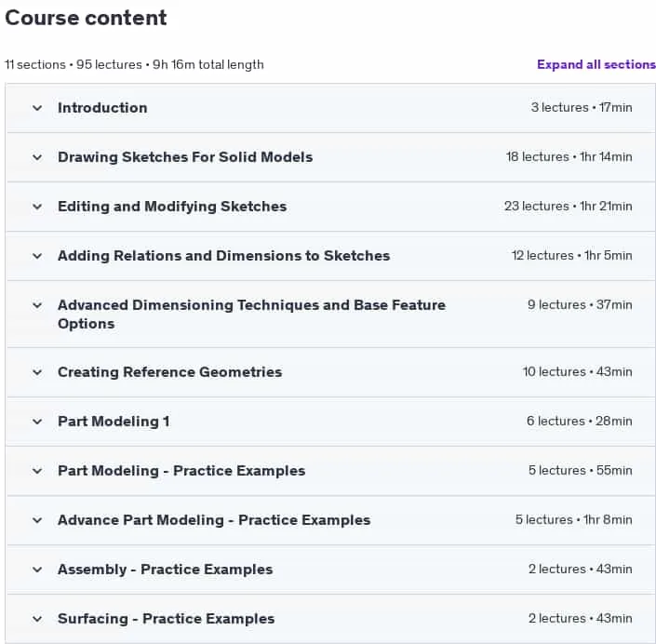The image size is (656, 644).
Task: Open the Introduction section title
Action: [102, 108]
